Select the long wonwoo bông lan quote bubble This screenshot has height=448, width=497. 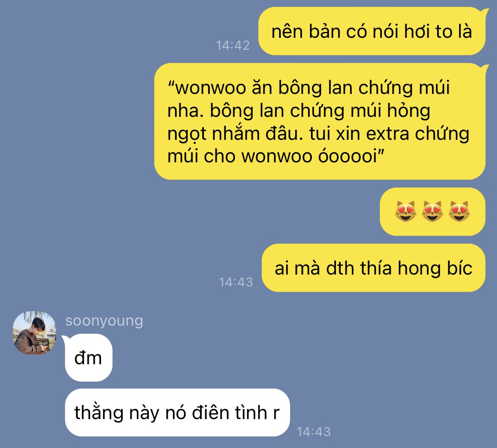(320, 122)
